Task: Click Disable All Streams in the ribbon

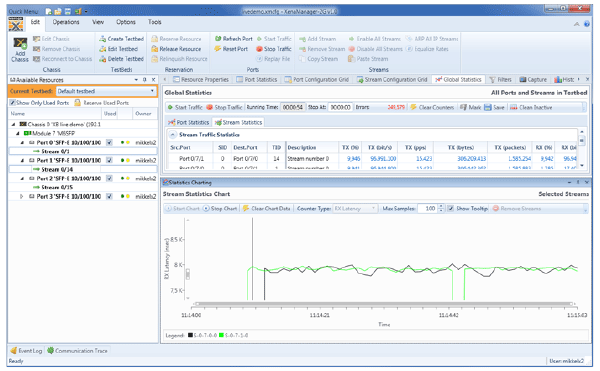Action: click(x=375, y=49)
